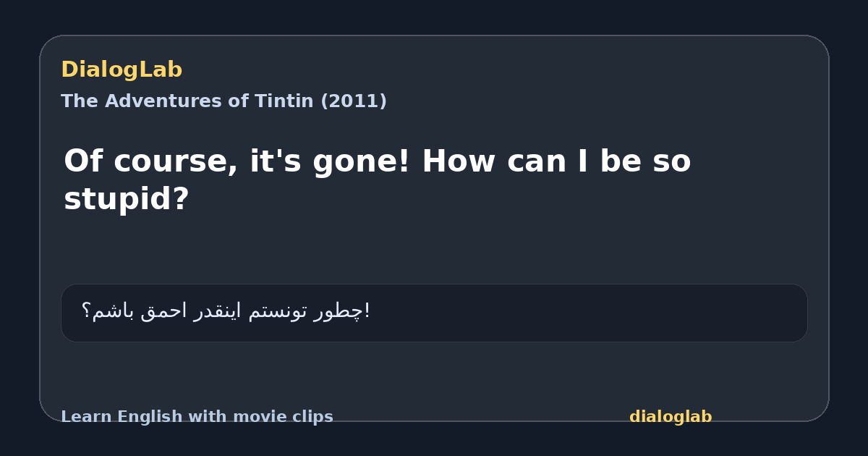The height and width of the screenshot is (456, 868).
Task: Click the Learn English with movie clips tagline
Action: 197,417
